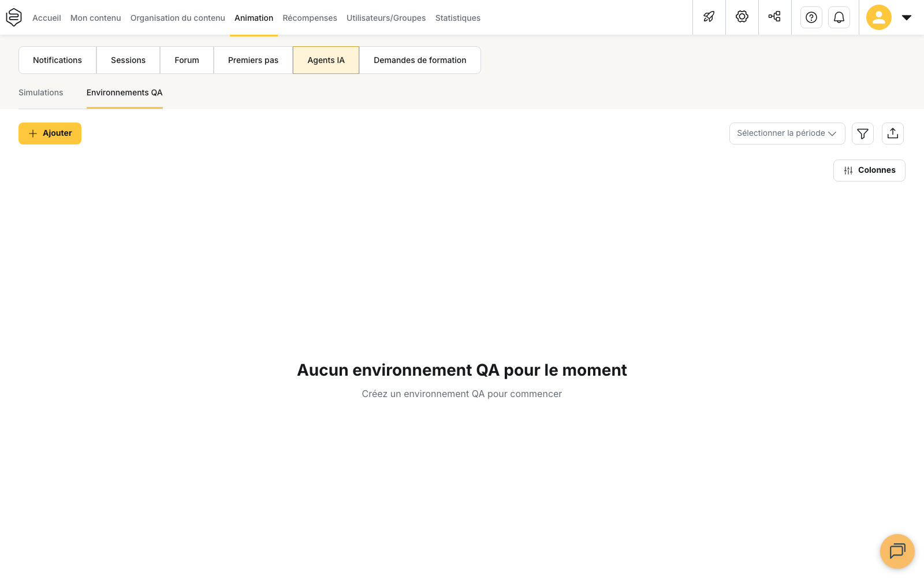
Task: Open Utilisateurs/Groupes menu item
Action: pos(386,18)
